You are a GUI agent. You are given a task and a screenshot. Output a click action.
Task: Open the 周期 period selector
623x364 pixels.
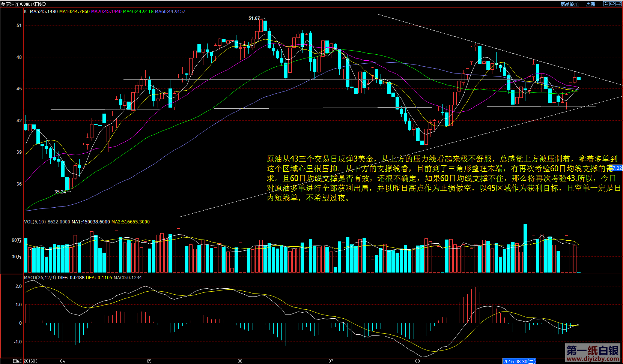pyautogui.click(x=591, y=4)
